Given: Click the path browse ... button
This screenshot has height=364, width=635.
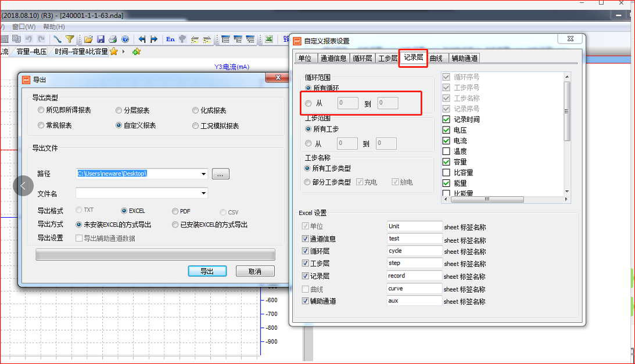Looking at the screenshot, I should click(220, 174).
